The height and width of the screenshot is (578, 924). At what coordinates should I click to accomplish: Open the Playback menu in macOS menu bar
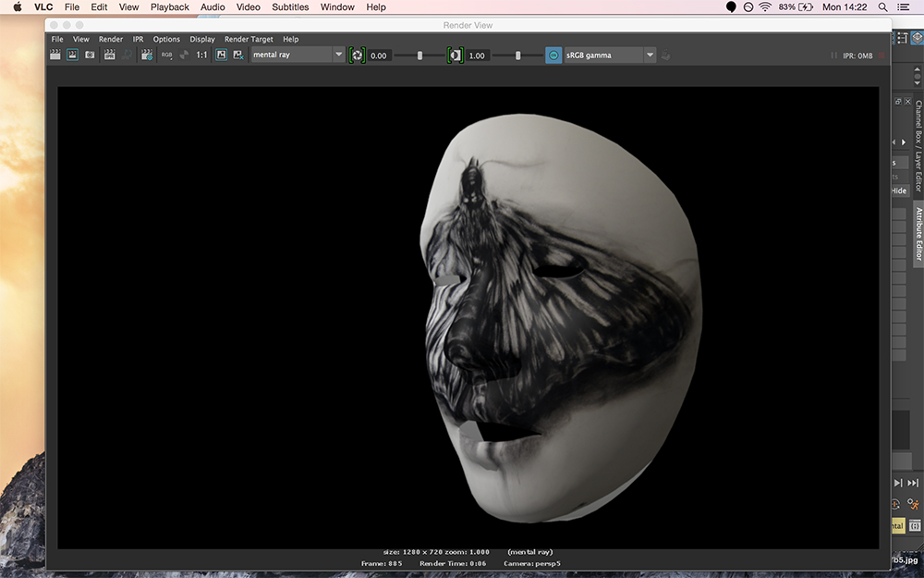169,7
